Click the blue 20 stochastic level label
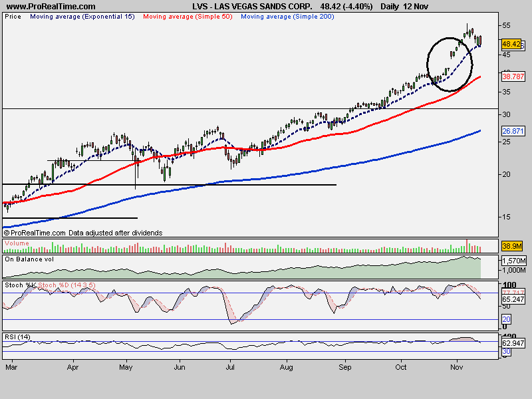 click(x=506, y=319)
